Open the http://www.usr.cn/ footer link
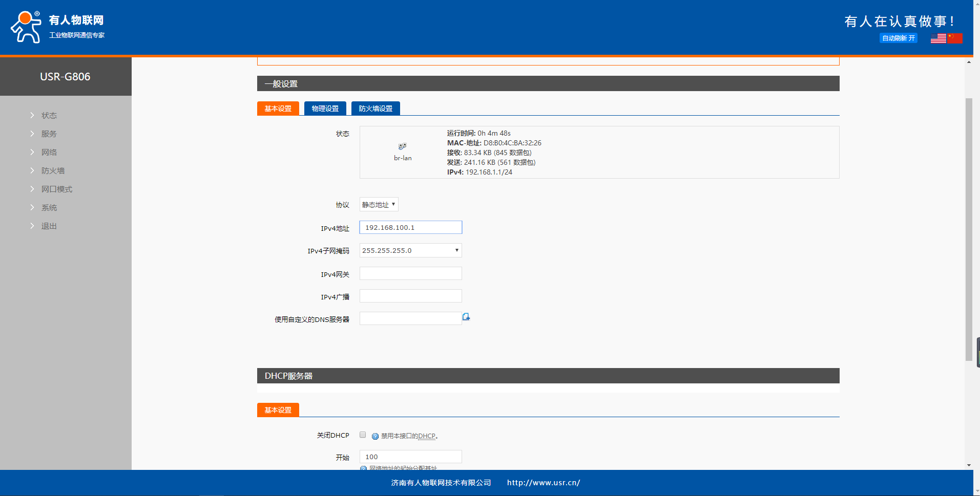This screenshot has width=980, height=496. coord(543,483)
